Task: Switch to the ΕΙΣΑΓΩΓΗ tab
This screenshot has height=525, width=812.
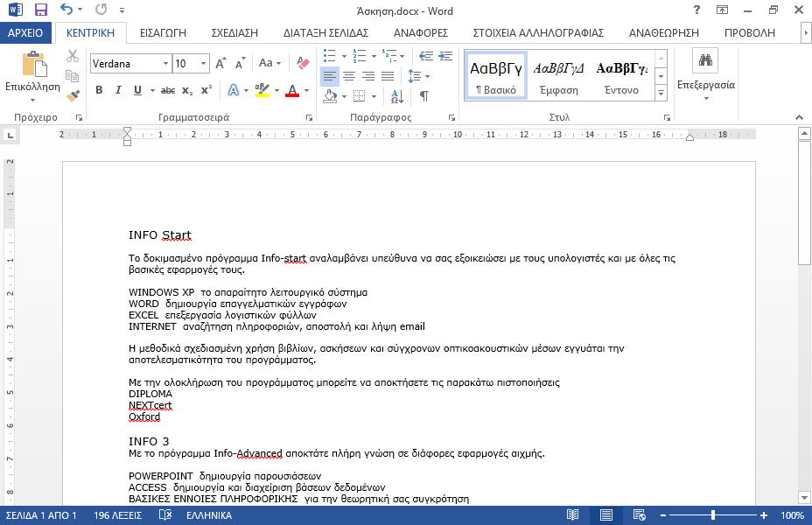Action: (x=163, y=32)
